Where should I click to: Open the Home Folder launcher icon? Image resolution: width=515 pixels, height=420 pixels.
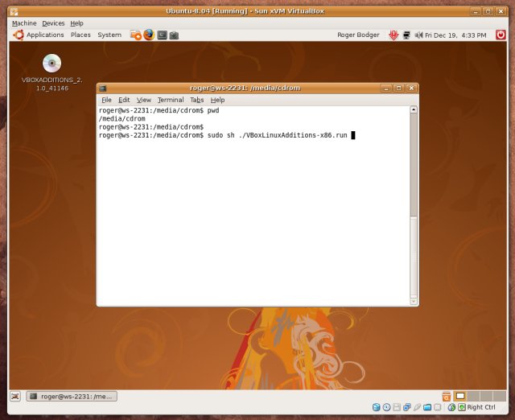coord(135,35)
